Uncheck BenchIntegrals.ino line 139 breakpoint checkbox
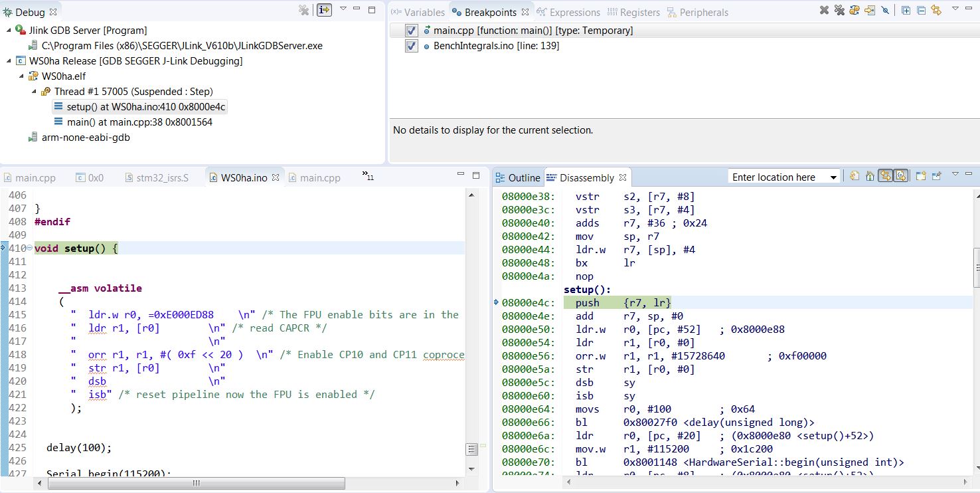Image resolution: width=980 pixels, height=493 pixels. point(412,46)
